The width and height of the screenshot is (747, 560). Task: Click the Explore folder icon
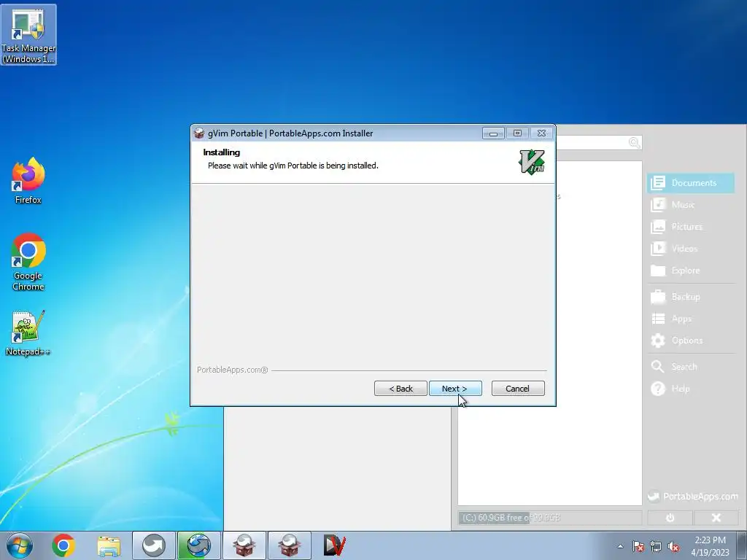(658, 271)
